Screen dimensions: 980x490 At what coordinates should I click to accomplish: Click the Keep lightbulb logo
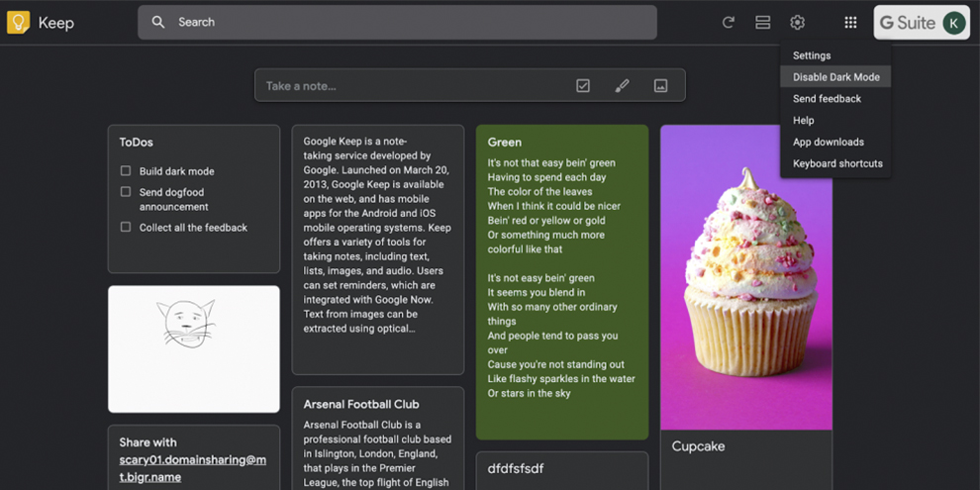click(18, 23)
